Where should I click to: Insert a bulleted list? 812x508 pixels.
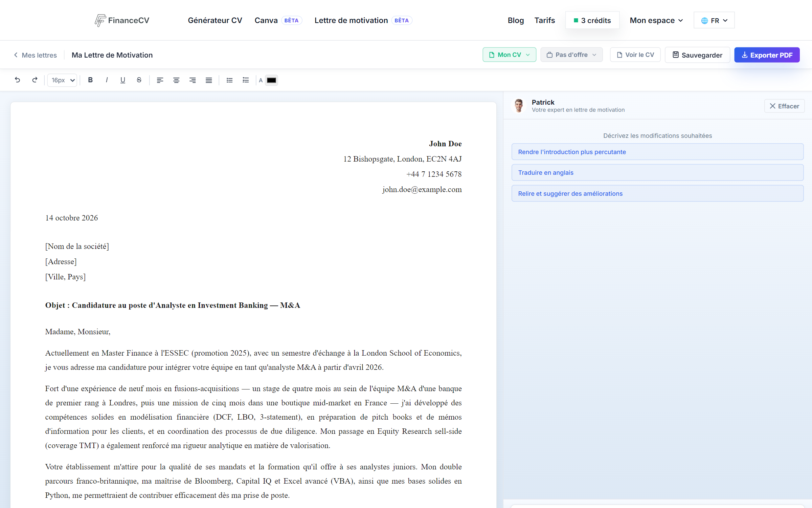tap(230, 80)
